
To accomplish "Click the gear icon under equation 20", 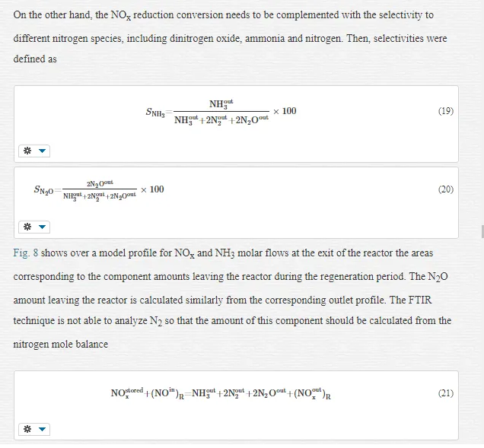I will pos(27,227).
